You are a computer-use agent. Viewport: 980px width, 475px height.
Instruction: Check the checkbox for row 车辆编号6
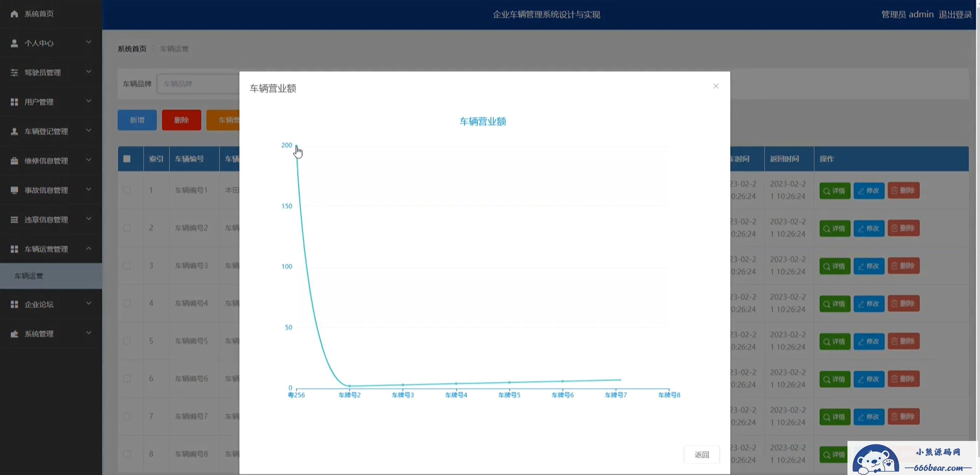coord(127,378)
